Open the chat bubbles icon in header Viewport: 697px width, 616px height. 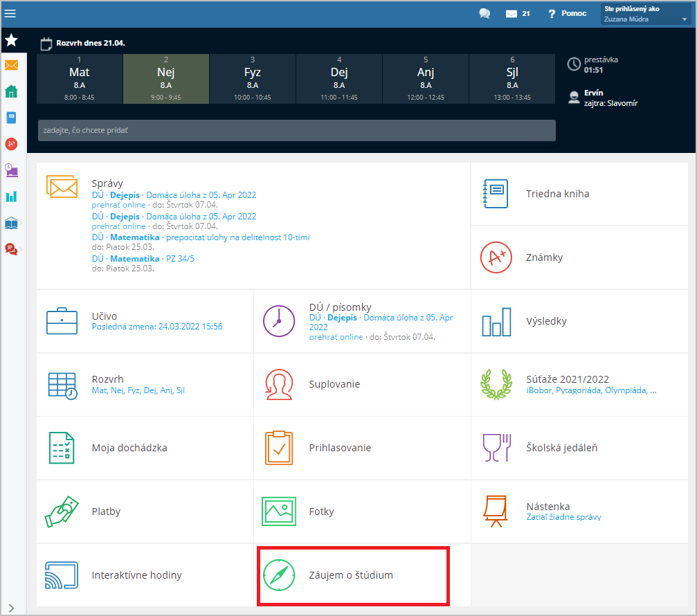(485, 14)
